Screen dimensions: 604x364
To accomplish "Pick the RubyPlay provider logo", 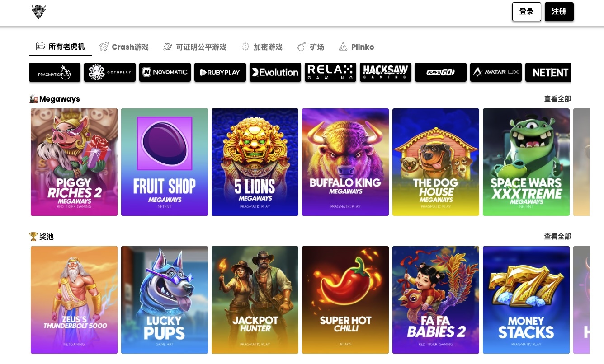I will point(220,72).
